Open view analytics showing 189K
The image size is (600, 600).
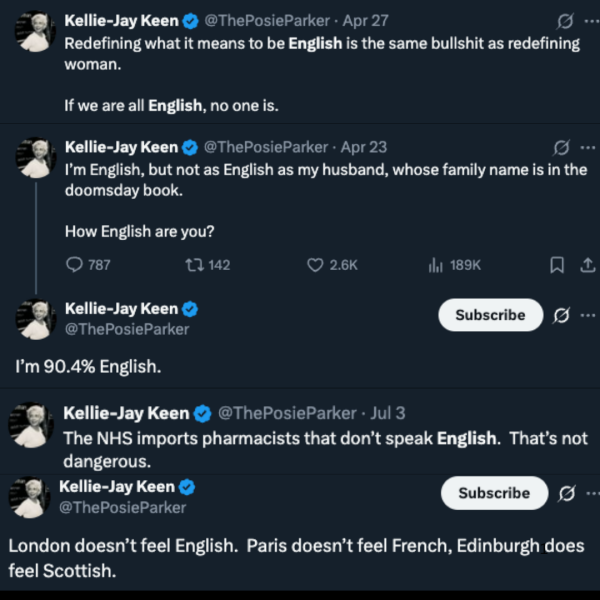click(436, 265)
